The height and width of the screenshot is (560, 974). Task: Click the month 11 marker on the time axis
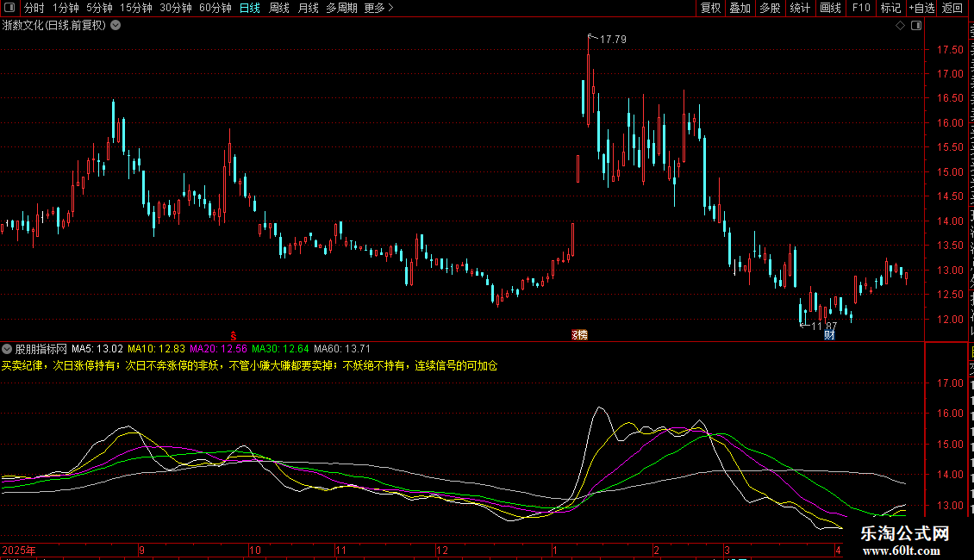pos(340,550)
